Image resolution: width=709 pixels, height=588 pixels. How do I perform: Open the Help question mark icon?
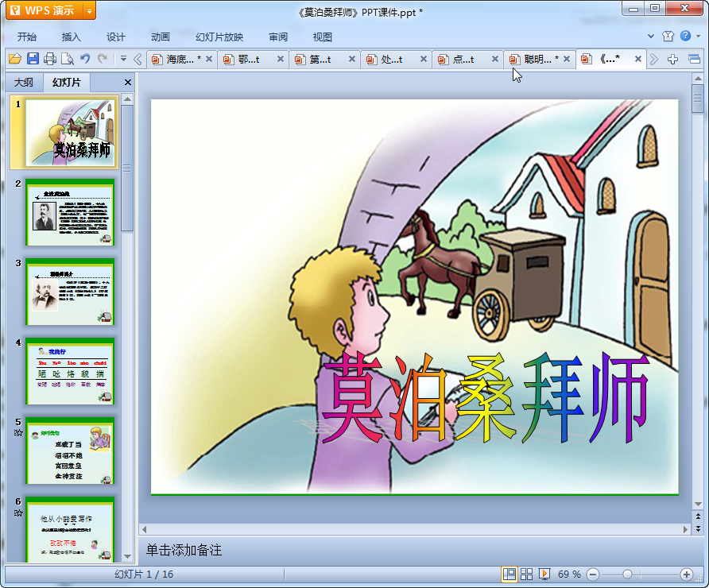tap(685, 36)
